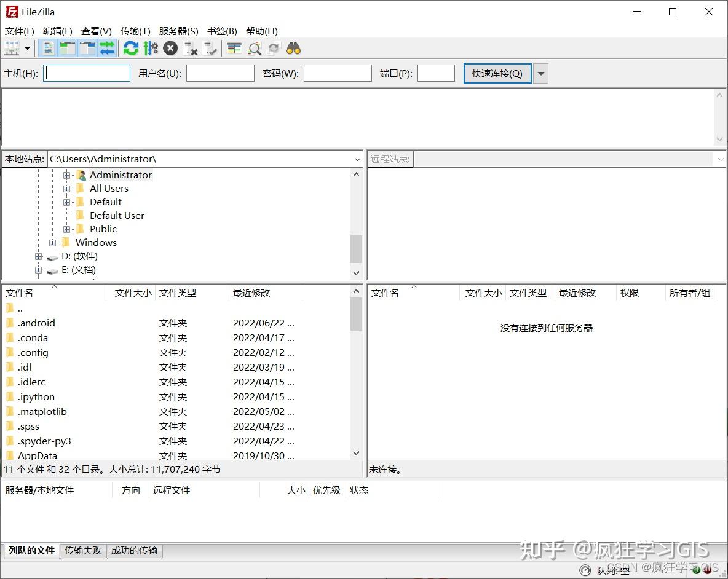The image size is (728, 579).
Task: Toggle the local directory tree view
Action: (x=68, y=48)
